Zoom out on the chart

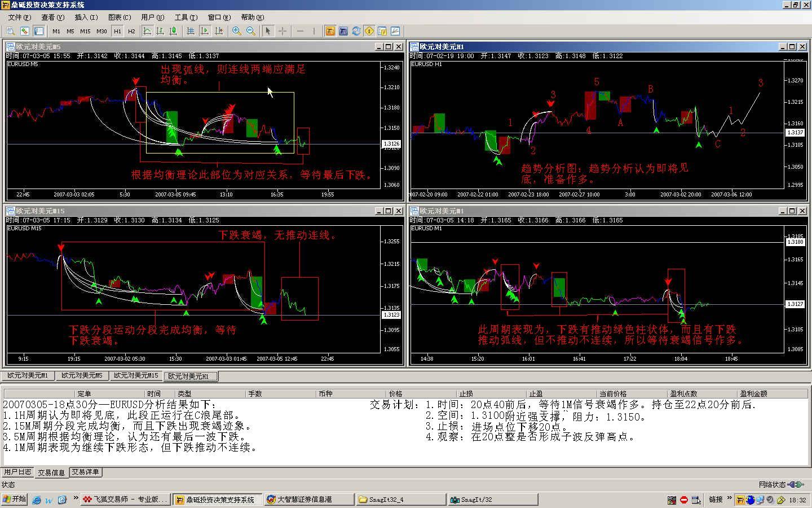click(x=251, y=31)
